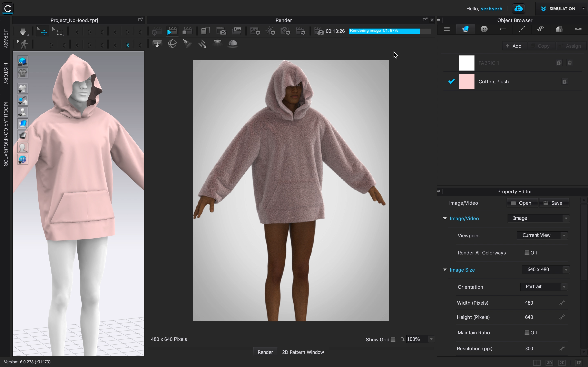
Task: Enable visibility for Cotton_Plush fabric
Action: 451,81
